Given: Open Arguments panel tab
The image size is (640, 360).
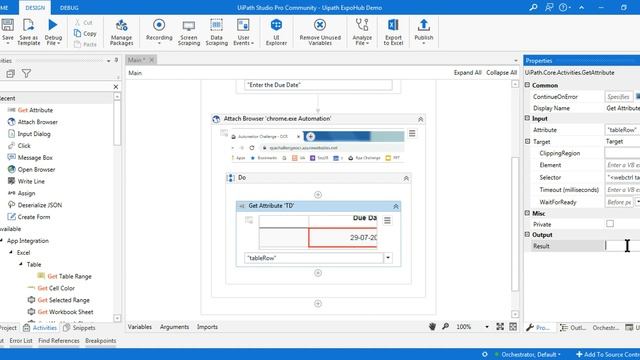Looking at the screenshot, I should 174,327.
